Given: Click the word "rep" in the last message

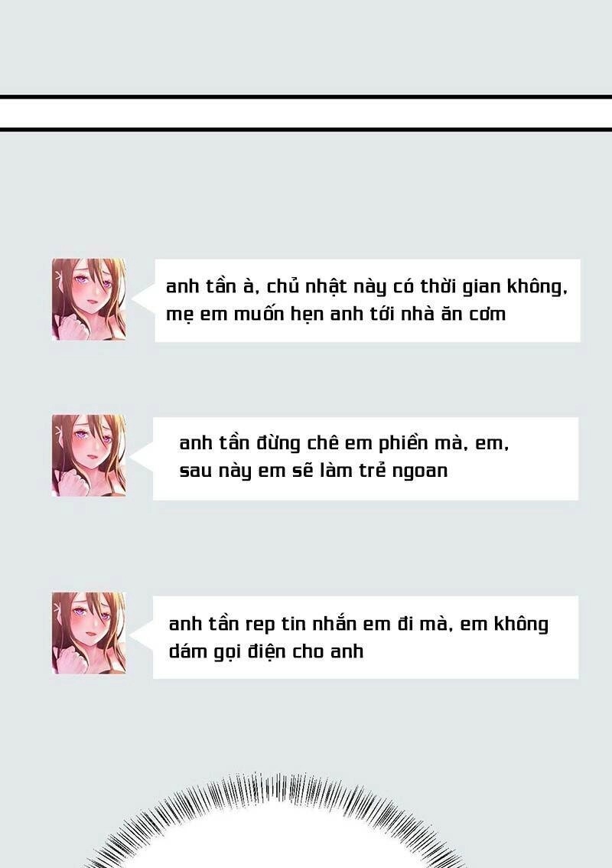Looking at the screenshot, I should click(x=260, y=625).
